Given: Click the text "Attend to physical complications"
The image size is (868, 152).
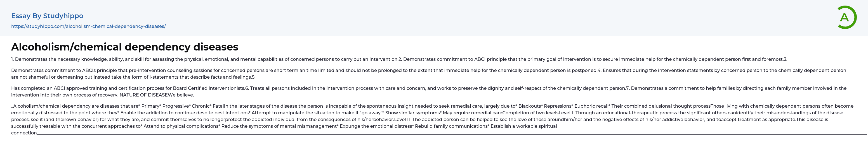Looking at the screenshot, I should point(181,126).
